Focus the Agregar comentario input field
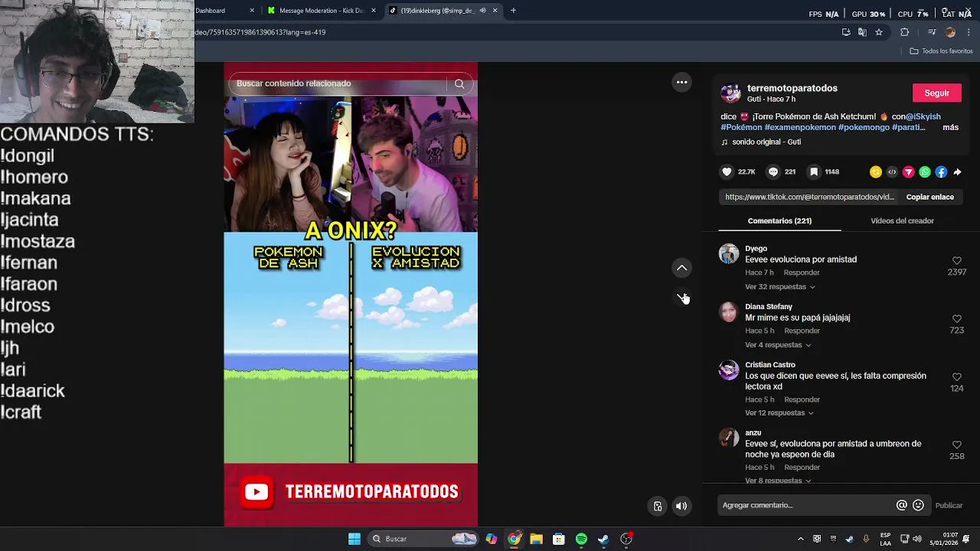Viewport: 980px width, 551px height. point(806,505)
